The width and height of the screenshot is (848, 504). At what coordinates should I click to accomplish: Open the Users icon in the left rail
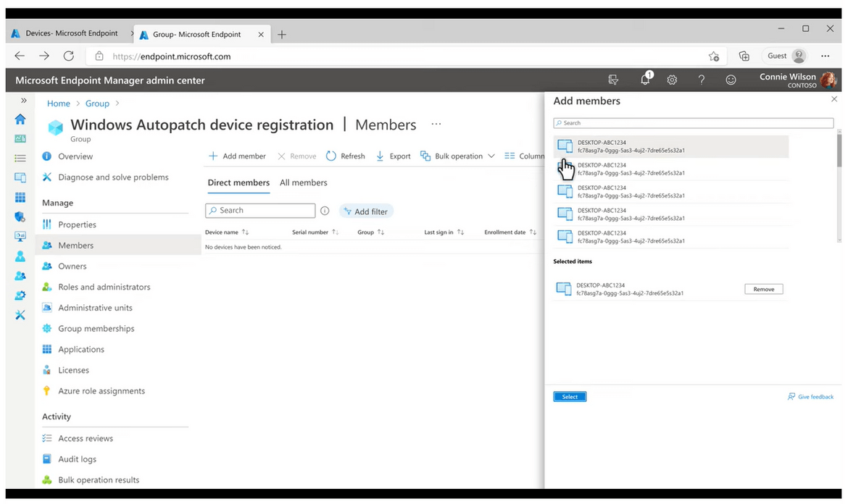pos(20,256)
